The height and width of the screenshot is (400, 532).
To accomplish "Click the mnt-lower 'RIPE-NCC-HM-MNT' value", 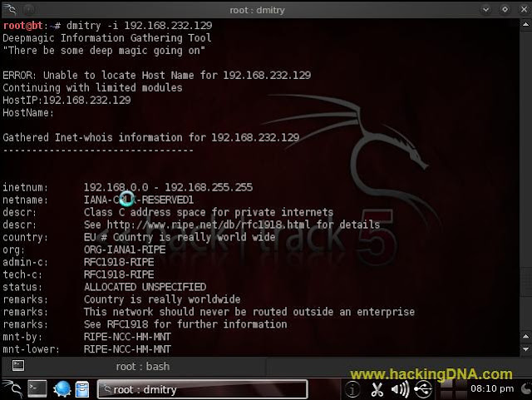I will [127, 349].
